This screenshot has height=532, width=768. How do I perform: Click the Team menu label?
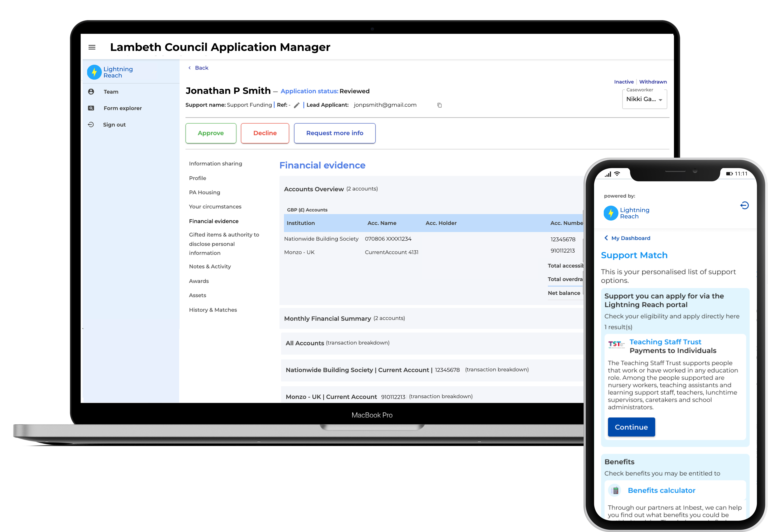pos(111,92)
